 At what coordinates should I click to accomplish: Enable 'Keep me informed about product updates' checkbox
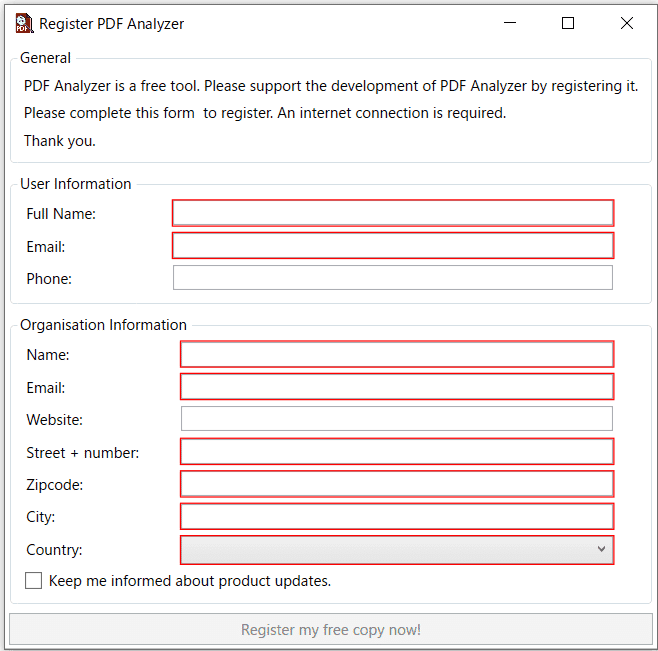34,581
